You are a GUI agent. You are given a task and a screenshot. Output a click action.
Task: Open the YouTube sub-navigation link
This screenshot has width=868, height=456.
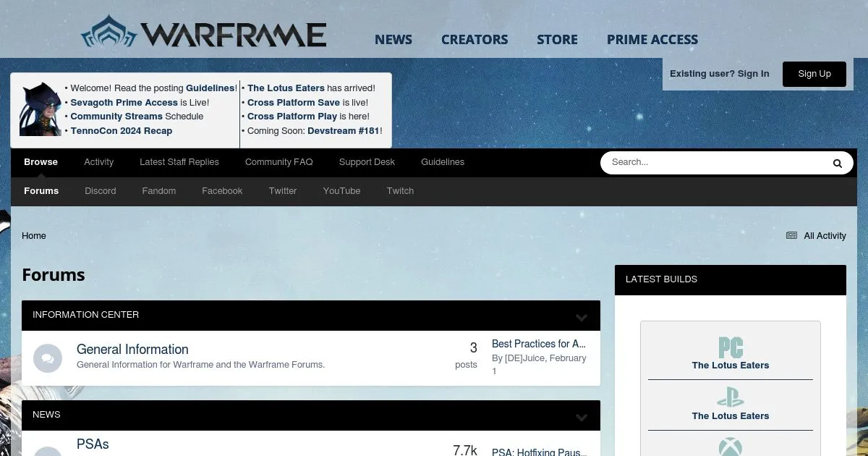coord(341,191)
